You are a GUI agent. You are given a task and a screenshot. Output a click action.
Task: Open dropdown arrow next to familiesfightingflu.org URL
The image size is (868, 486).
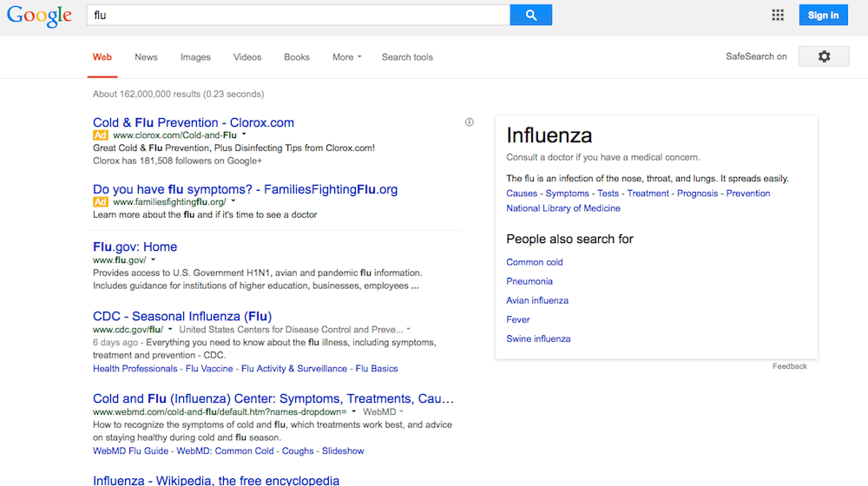(x=233, y=201)
